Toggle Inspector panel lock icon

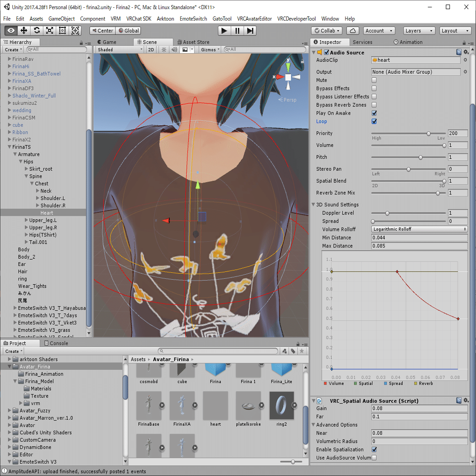[464, 43]
